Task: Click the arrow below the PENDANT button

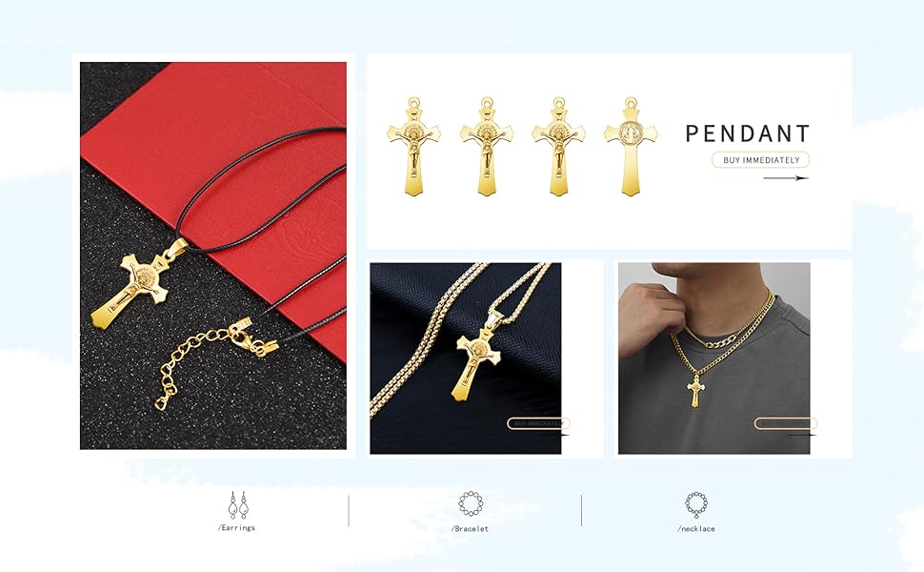Action: tap(786, 178)
